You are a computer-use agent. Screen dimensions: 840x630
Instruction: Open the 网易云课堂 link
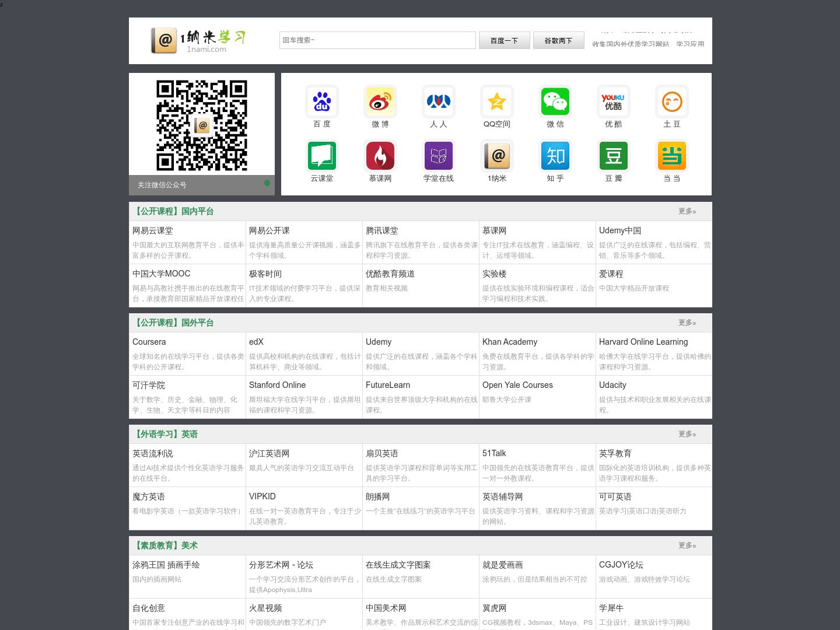click(x=153, y=230)
